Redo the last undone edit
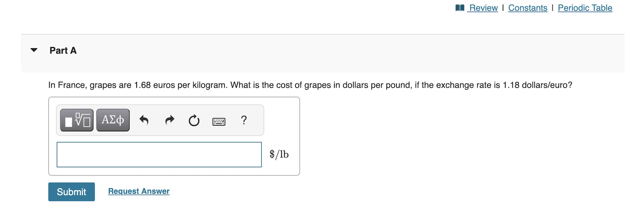The image size is (644, 216). pyautogui.click(x=169, y=120)
